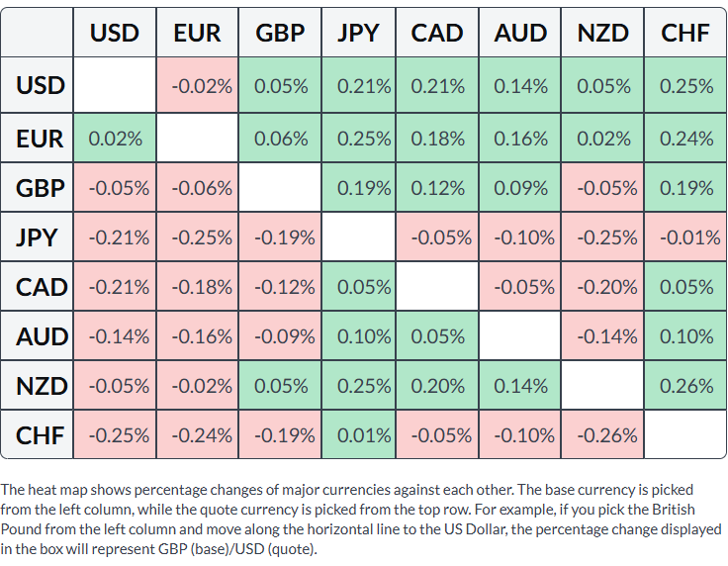This screenshot has width=728, height=566.
Task: Click the CHF/NZD cell showing -0.26%
Action: [602, 434]
